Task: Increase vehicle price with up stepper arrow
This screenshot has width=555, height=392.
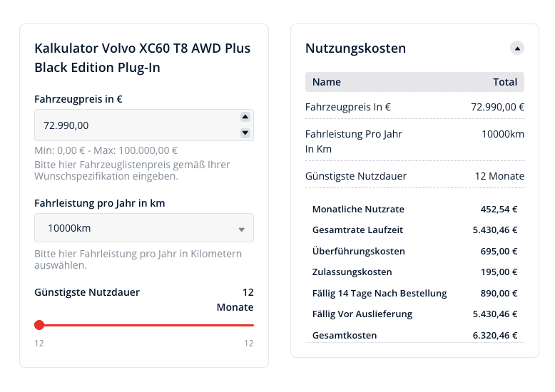Action: 245,117
